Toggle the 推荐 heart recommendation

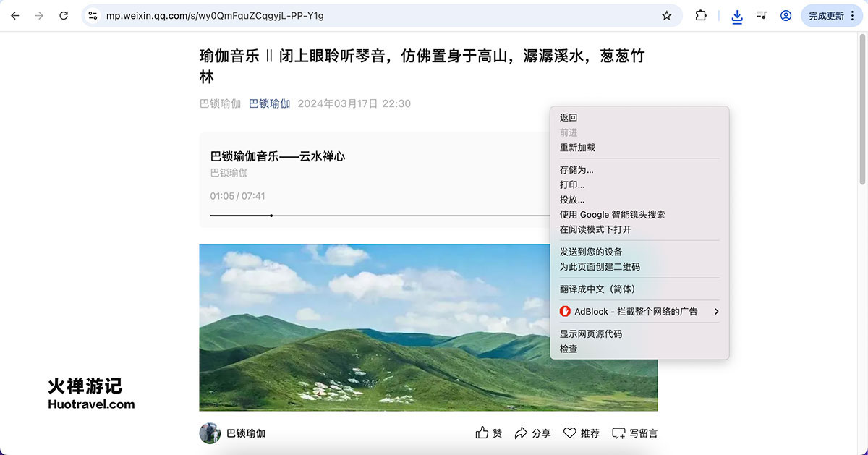[570, 432]
